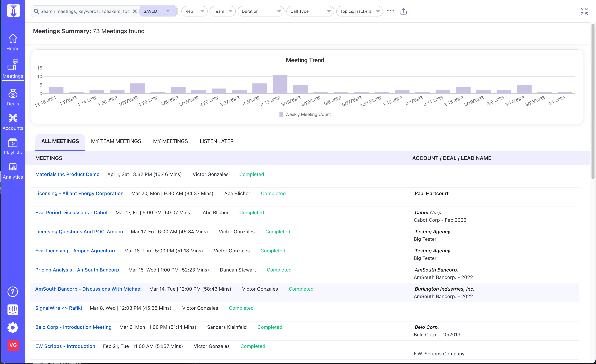Click the help question mark icon
The height and width of the screenshot is (364, 596).
pos(13,292)
